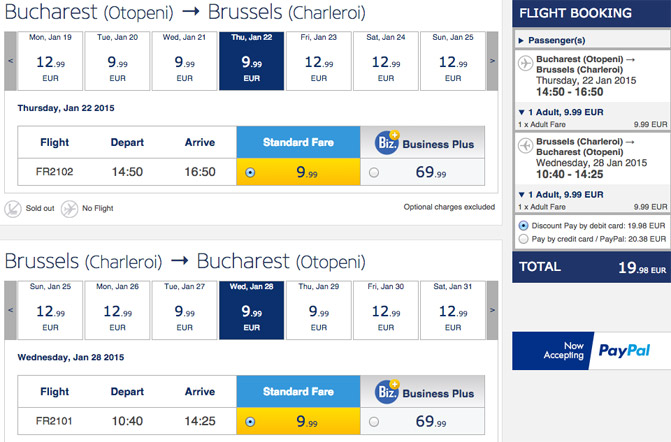Click the next-week arrow for outbound dates
The width and height of the screenshot is (671, 442).
pyautogui.click(x=492, y=61)
